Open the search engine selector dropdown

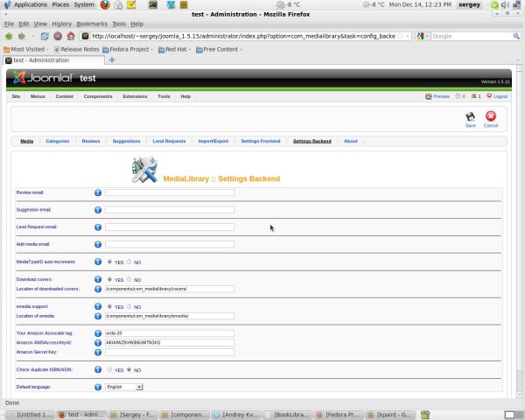click(423, 36)
